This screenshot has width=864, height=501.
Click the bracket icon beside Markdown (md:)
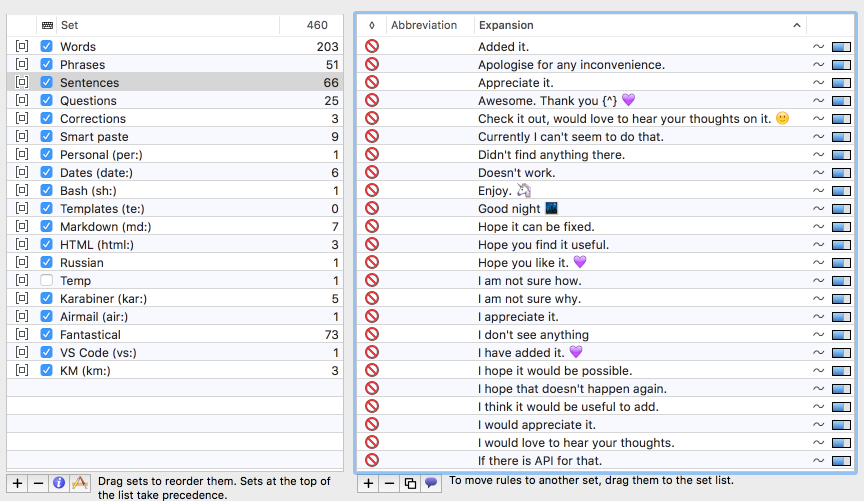click(21, 227)
